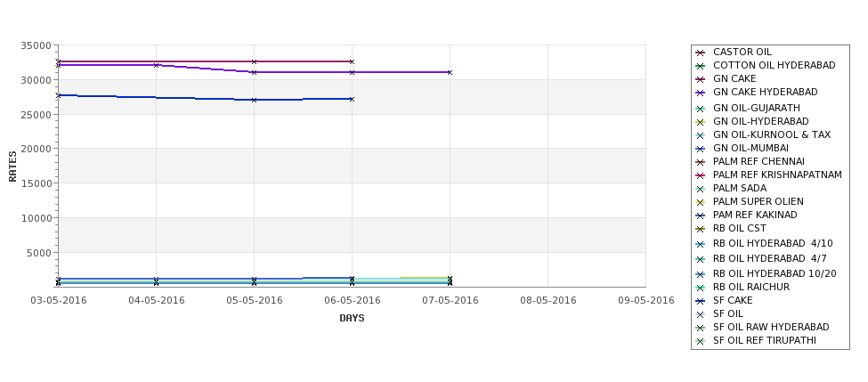Click the SF OIL REF TIRUPATHI legend marker
This screenshot has height=382, width=868.
click(x=701, y=341)
